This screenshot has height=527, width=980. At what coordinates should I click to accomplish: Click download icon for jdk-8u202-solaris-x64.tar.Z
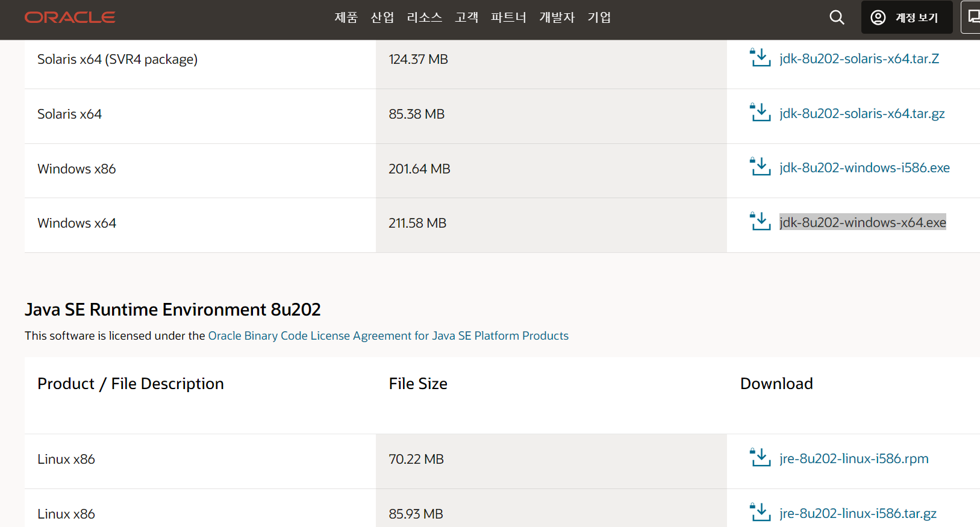click(760, 58)
